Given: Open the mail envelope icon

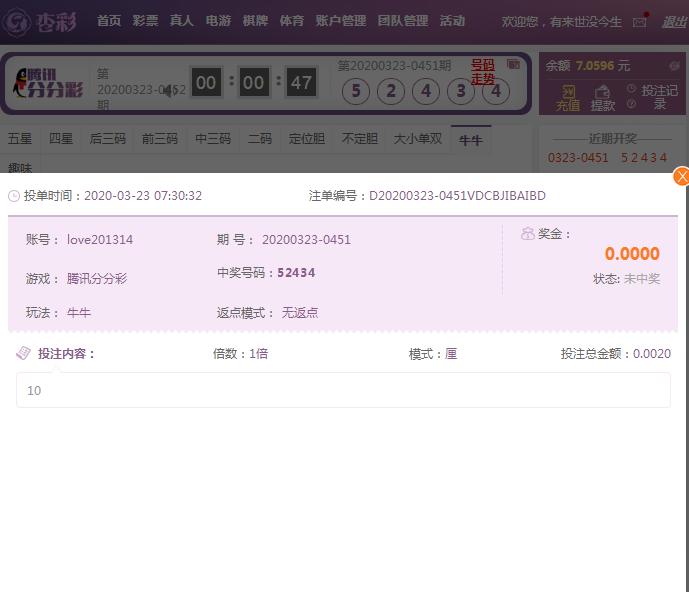Looking at the screenshot, I should (x=639, y=22).
